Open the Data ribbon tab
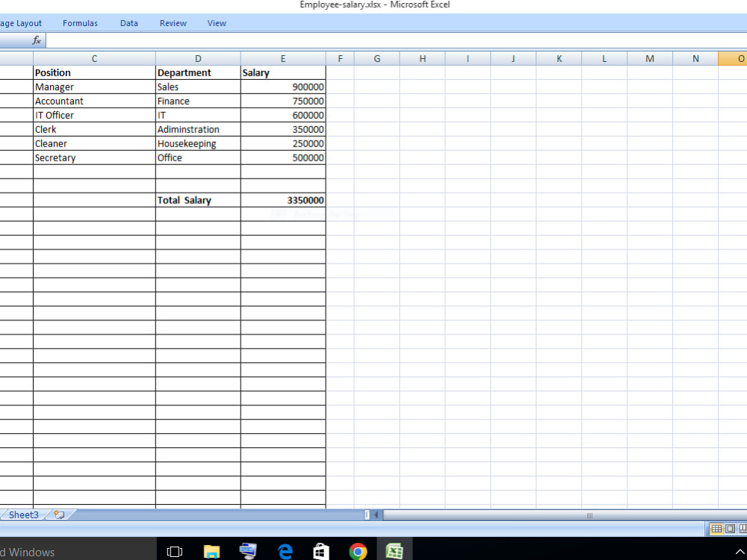Screen dimensions: 747x560 pos(128,23)
